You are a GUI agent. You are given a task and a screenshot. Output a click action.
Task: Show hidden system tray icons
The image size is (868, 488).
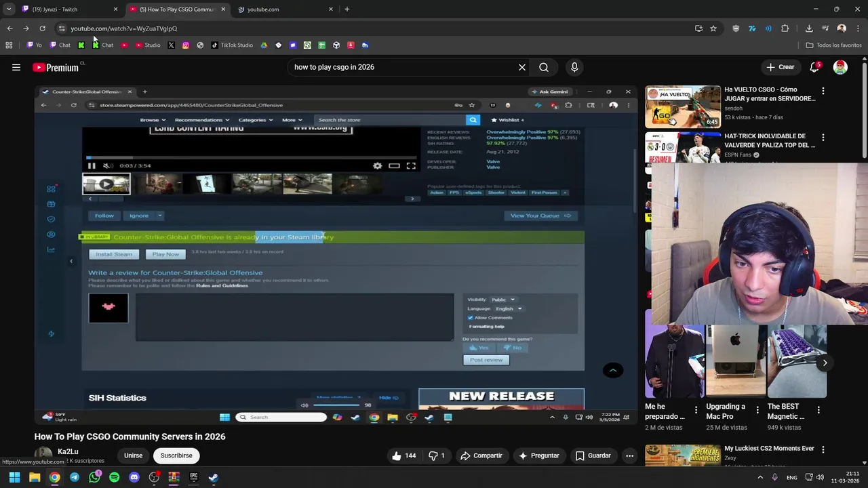pyautogui.click(x=760, y=477)
